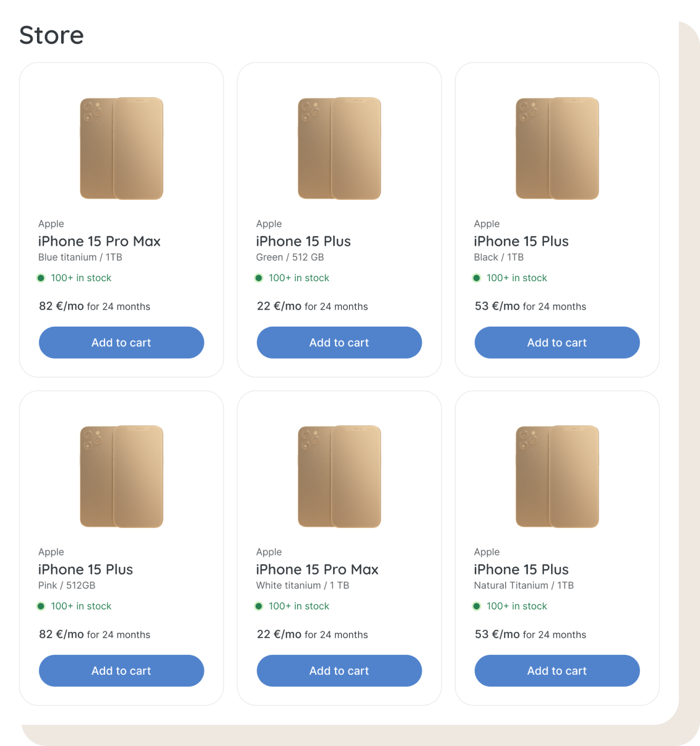The image size is (700, 746).
Task: Open the iPhone 15 Plus title above Pink / 512GB
Action: (86, 569)
